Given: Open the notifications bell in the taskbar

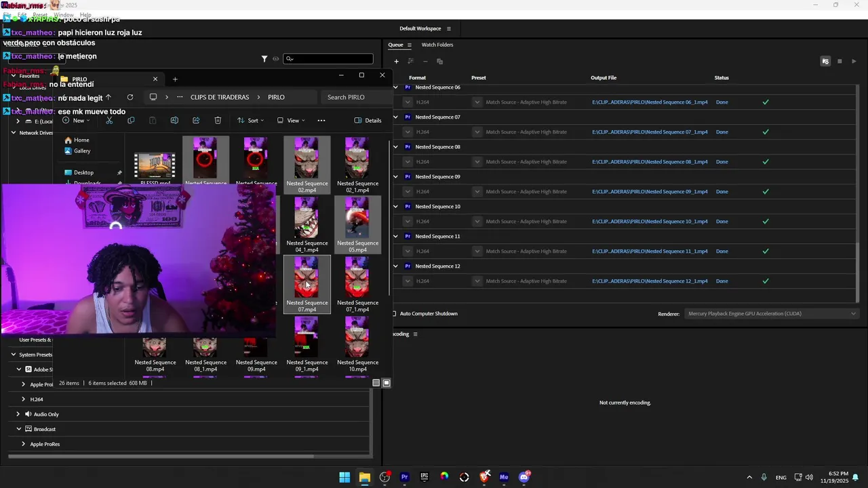Looking at the screenshot, I should [x=856, y=477].
